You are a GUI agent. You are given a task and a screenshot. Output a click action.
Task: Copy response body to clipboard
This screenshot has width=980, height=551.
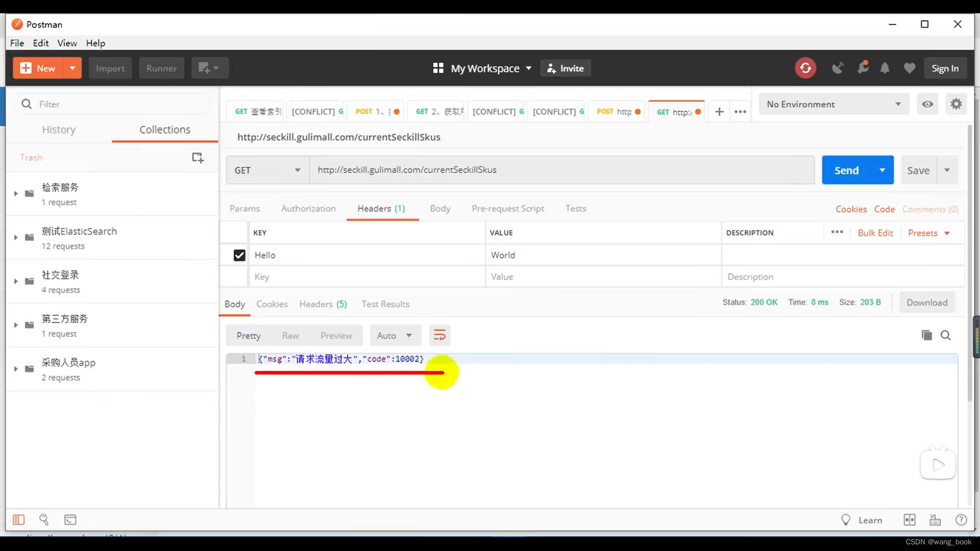click(x=926, y=335)
